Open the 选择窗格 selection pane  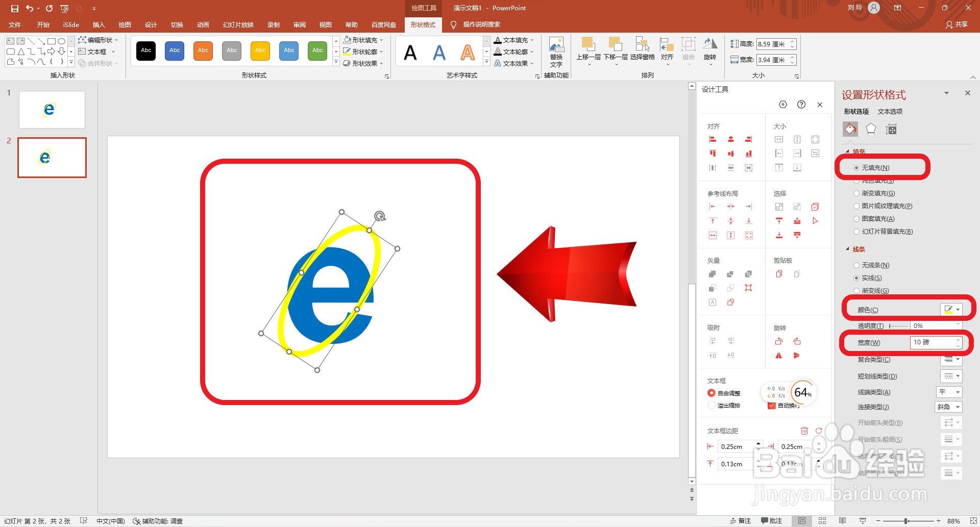click(643, 49)
